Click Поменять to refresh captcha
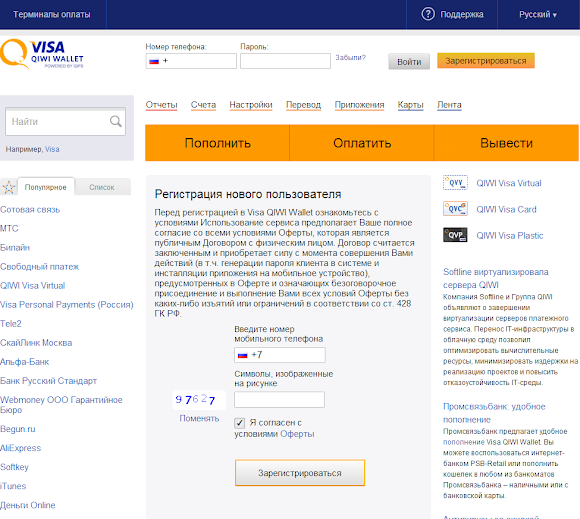Image resolution: width=580 pixels, height=519 pixels. (199, 418)
